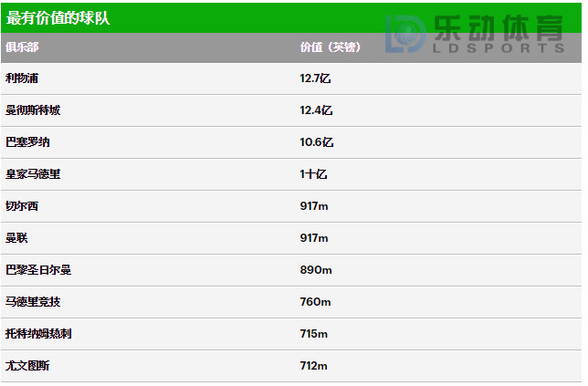
Task: Select the 巴塞罗纳 club name
Action: pos(27,142)
